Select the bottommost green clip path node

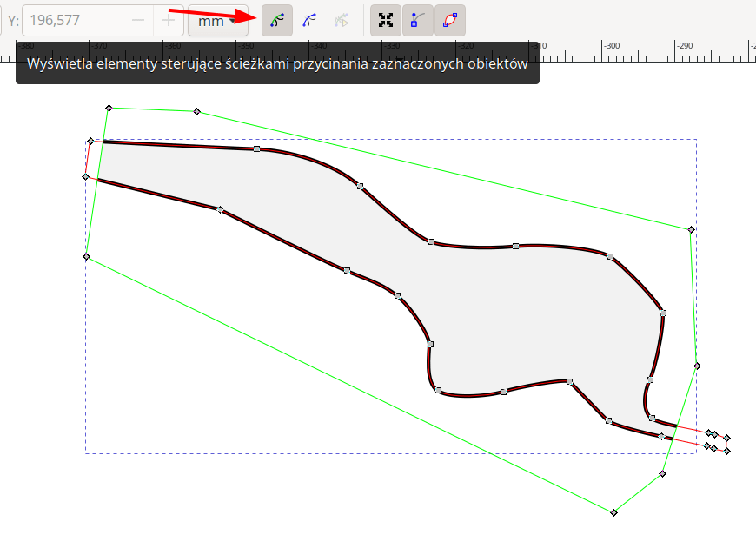(613, 512)
